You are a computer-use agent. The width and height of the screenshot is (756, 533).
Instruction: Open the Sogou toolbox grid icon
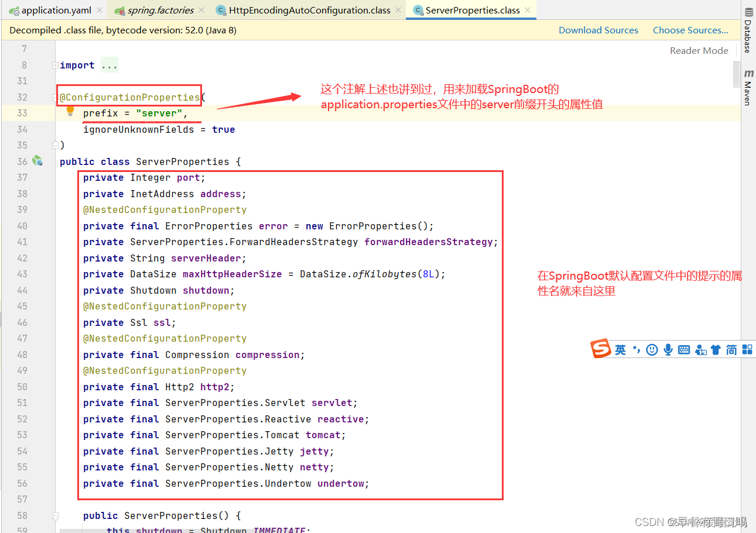point(747,349)
